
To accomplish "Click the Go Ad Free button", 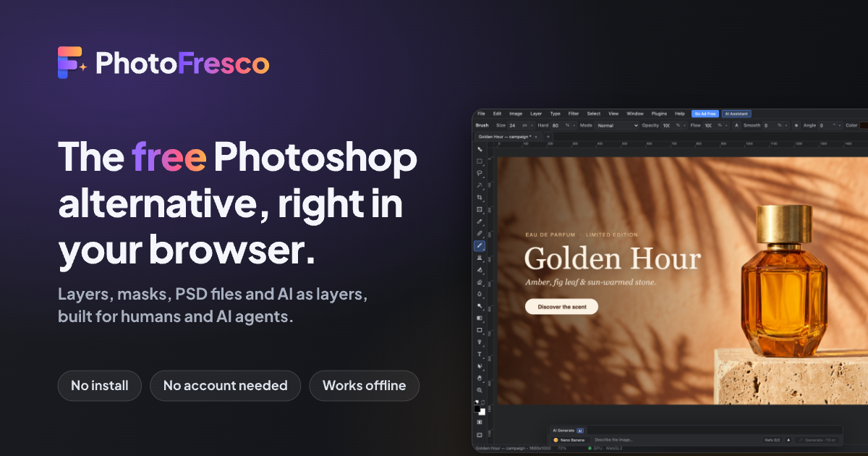I will pyautogui.click(x=705, y=114).
